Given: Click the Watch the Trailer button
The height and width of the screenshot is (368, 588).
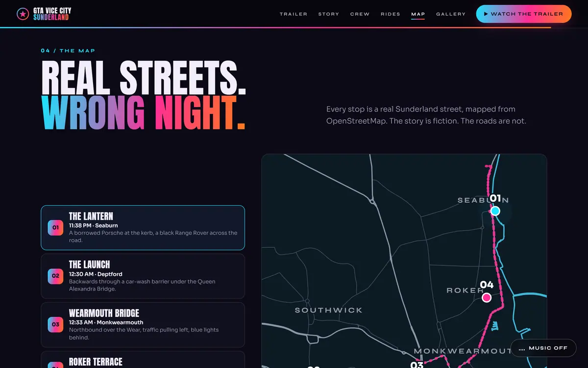Looking at the screenshot, I should tap(524, 14).
